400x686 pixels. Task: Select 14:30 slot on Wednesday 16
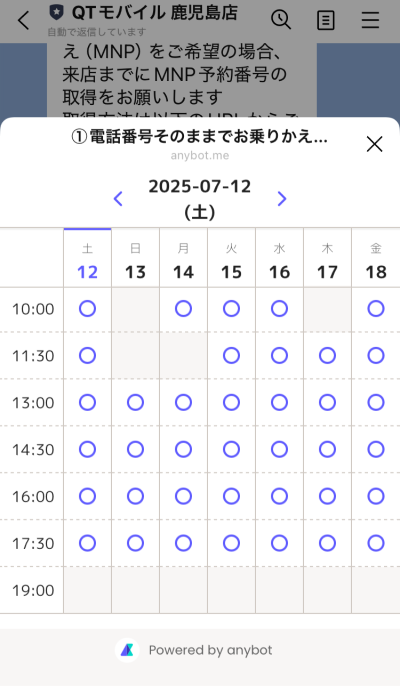pyautogui.click(x=279, y=449)
